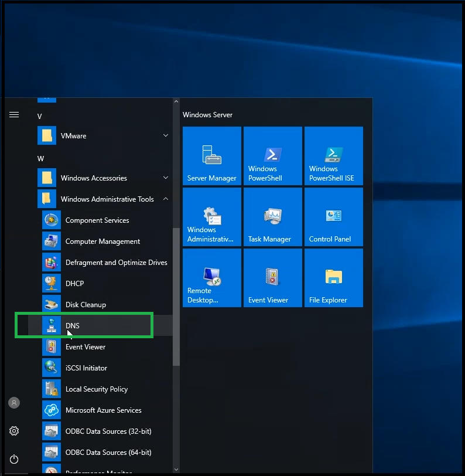Launch the Task Manager tile
Screen dimensions: 465x476
[x=273, y=217]
